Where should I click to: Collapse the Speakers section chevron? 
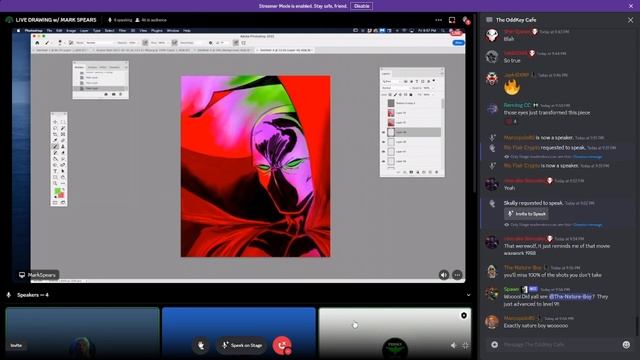pos(468,295)
